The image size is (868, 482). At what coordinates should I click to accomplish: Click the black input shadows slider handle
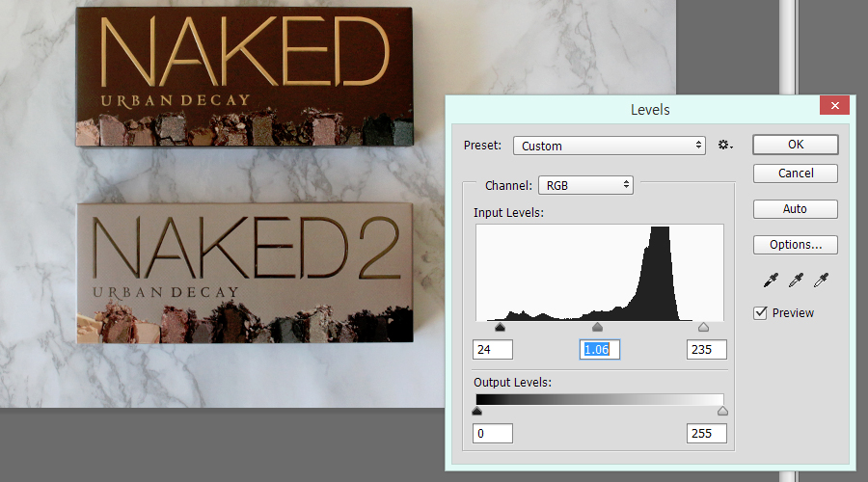(500, 329)
